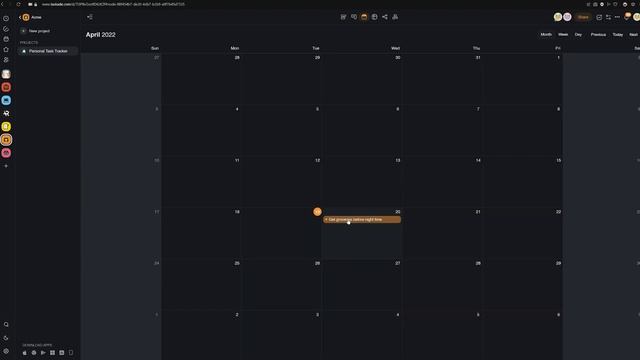Click the Acme workspace name
The image size is (640, 360).
coord(36,18)
